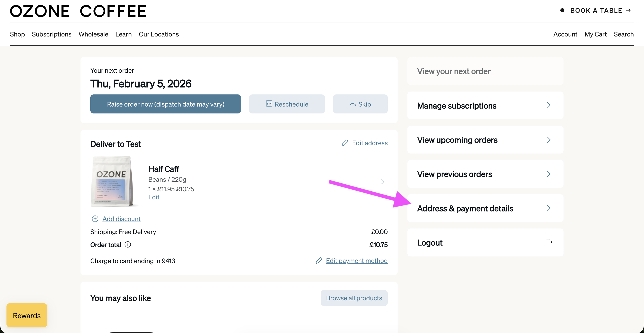Click the plus circle icon for Add discount
Image resolution: width=644 pixels, height=333 pixels.
click(x=95, y=219)
